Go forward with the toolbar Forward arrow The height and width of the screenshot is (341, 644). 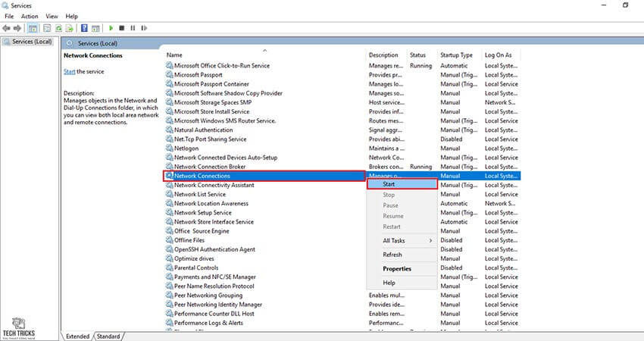tap(17, 28)
